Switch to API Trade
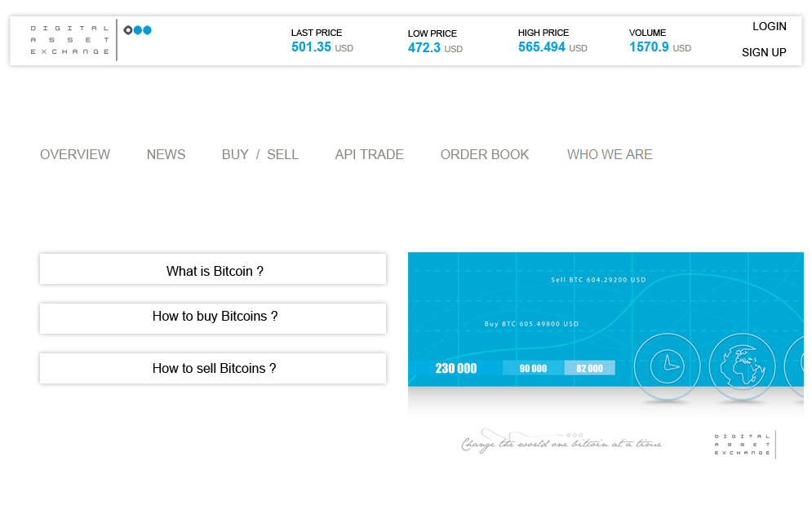The height and width of the screenshot is (510, 812). [369, 154]
